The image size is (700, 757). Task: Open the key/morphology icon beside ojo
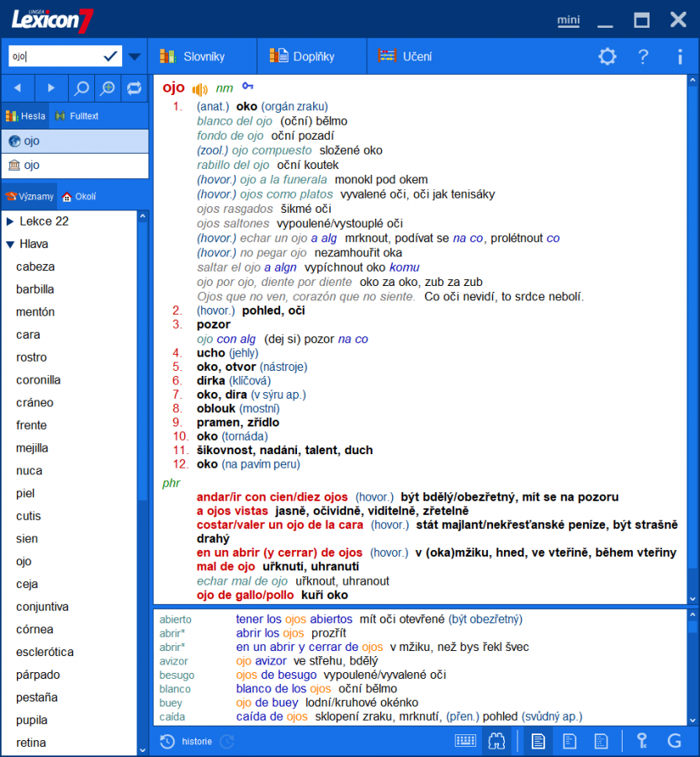[247, 87]
